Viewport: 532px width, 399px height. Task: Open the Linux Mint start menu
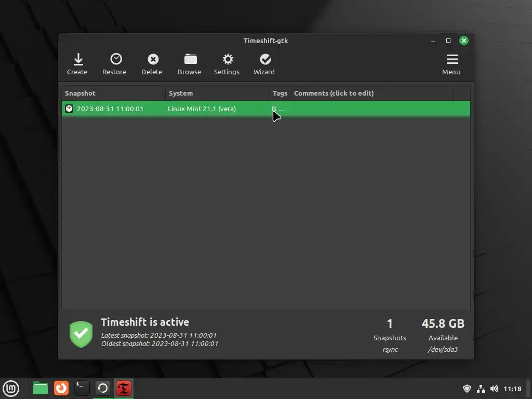[x=11, y=389]
